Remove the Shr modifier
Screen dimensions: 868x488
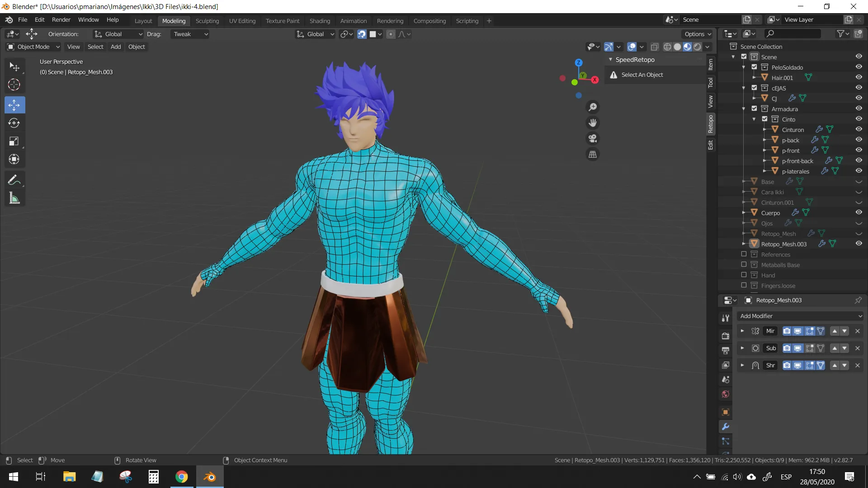(x=858, y=366)
